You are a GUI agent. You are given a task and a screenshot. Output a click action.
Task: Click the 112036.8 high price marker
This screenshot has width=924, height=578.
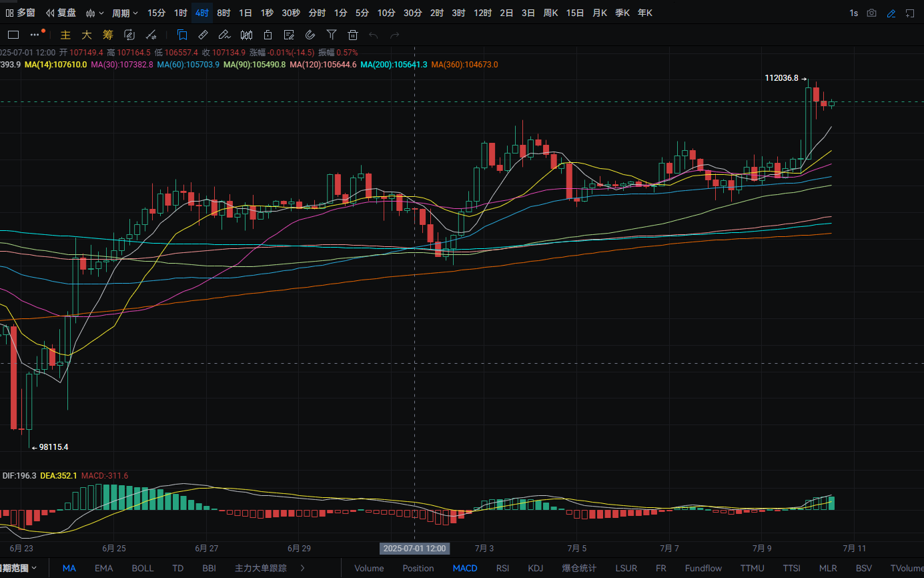click(x=782, y=78)
